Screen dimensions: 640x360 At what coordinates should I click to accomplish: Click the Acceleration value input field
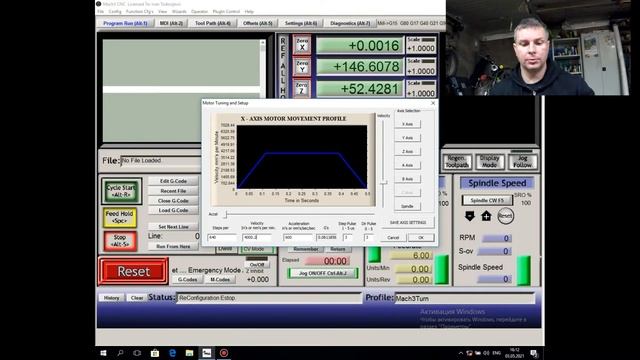[299, 237]
